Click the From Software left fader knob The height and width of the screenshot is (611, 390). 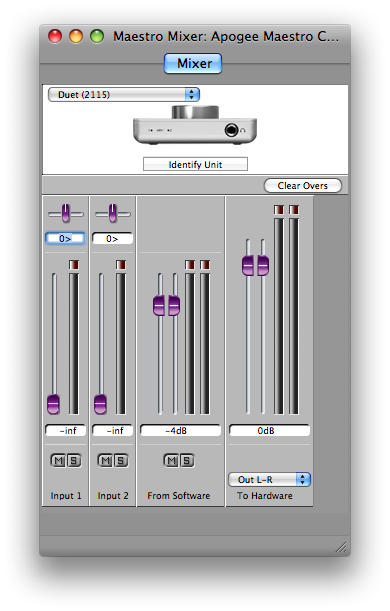click(159, 306)
